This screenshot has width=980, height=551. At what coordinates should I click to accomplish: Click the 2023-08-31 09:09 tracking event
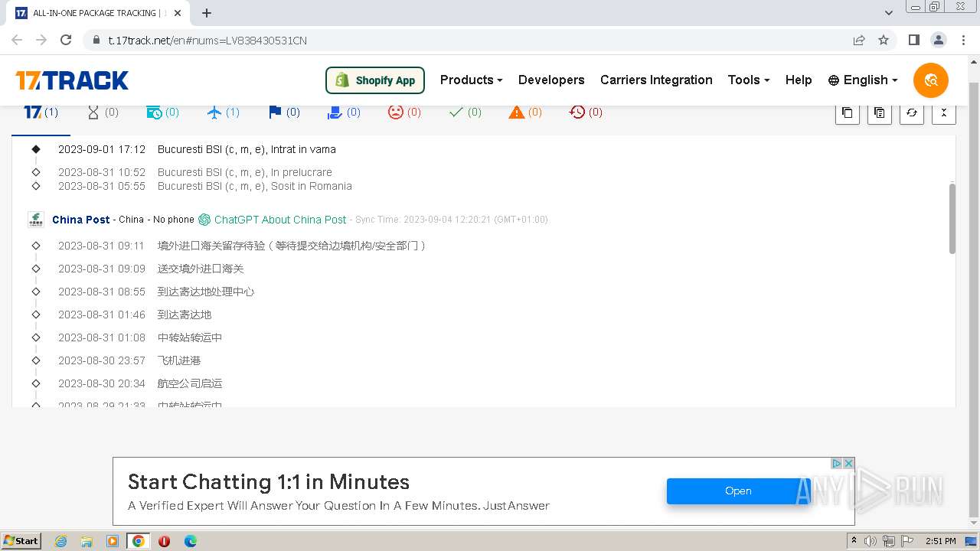coord(151,269)
